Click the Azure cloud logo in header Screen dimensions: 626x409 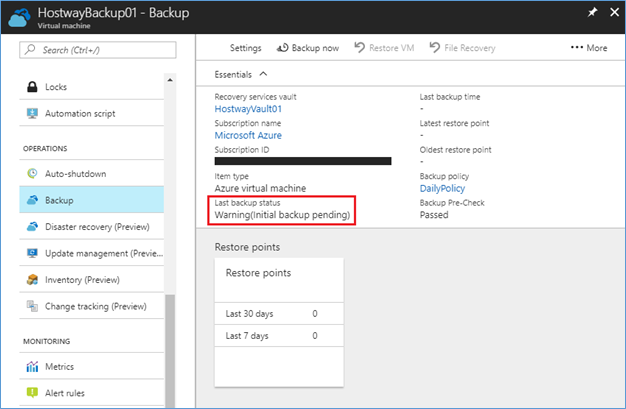[x=20, y=18]
